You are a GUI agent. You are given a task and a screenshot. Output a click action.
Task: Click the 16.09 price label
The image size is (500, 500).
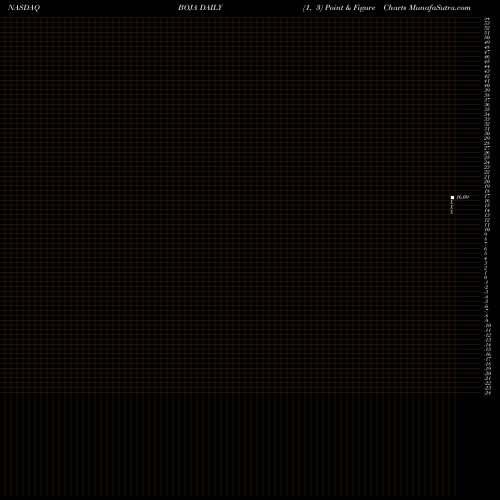tap(463, 197)
